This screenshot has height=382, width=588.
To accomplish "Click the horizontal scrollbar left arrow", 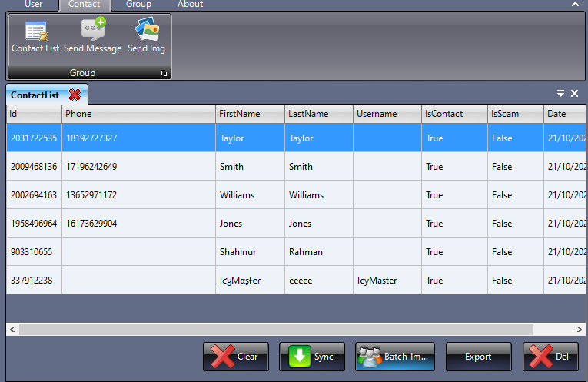I will point(12,329).
